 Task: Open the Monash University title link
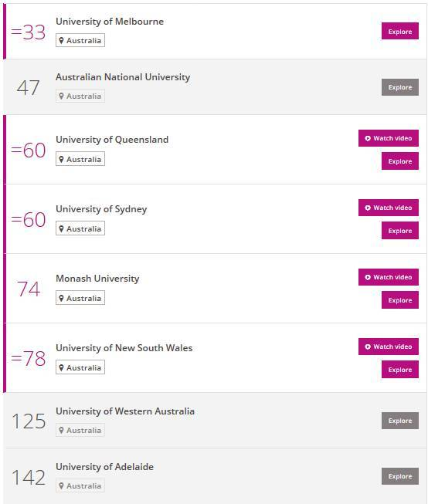pos(97,279)
